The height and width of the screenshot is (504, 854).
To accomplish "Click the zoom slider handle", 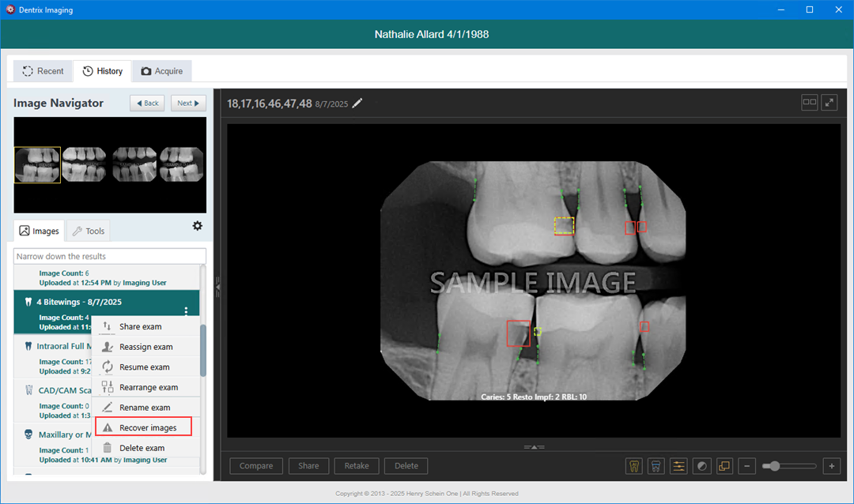I will click(774, 466).
